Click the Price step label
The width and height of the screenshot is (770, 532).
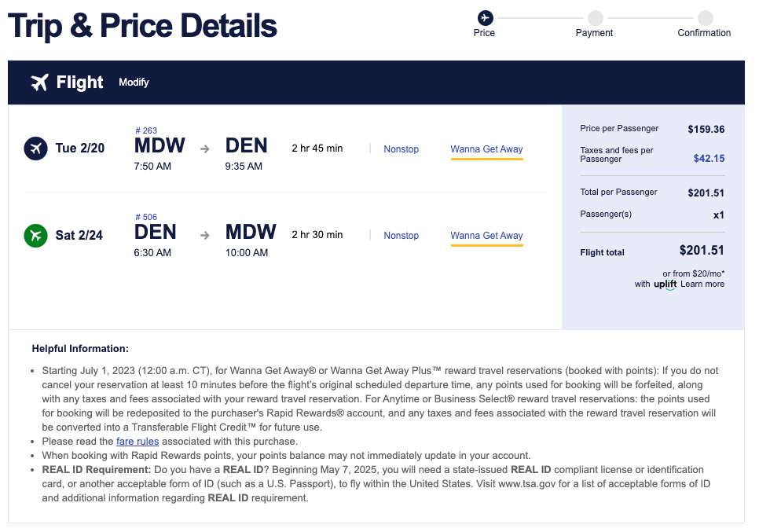(484, 33)
